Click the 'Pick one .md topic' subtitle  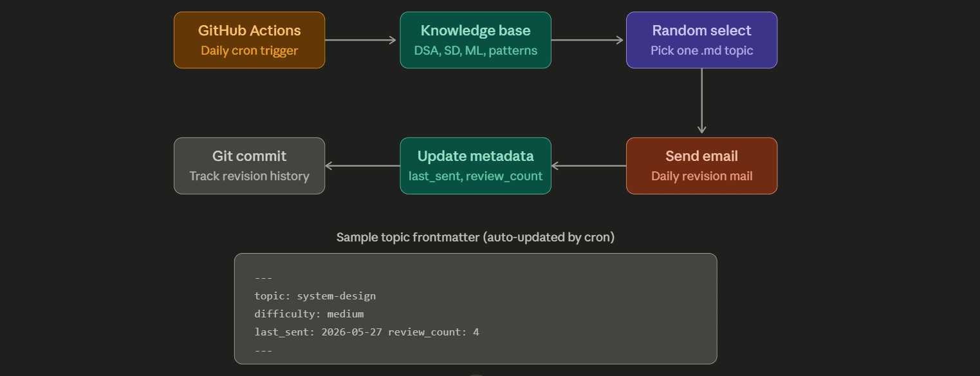click(x=701, y=50)
